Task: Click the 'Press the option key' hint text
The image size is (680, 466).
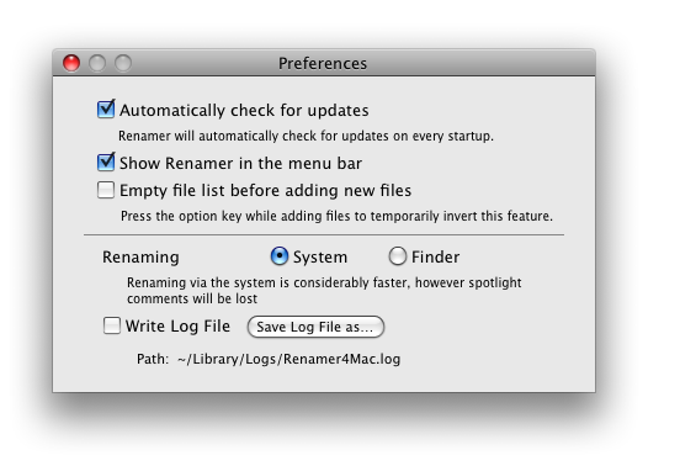Action: [x=337, y=216]
